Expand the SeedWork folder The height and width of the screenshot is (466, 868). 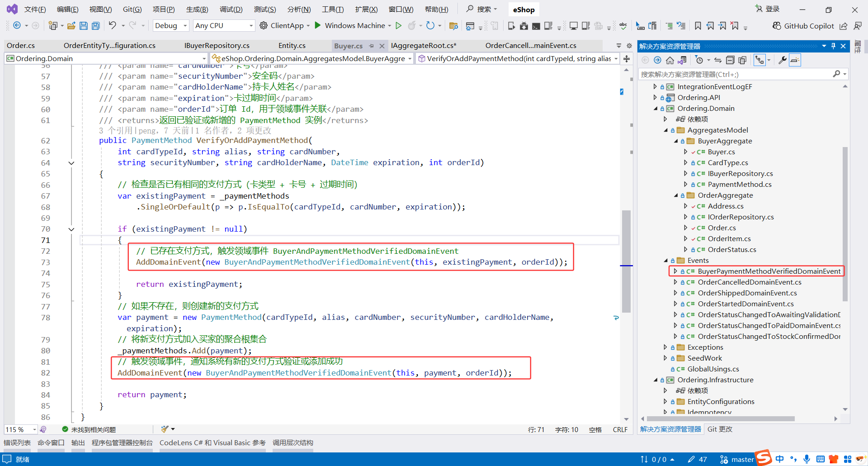pos(665,358)
